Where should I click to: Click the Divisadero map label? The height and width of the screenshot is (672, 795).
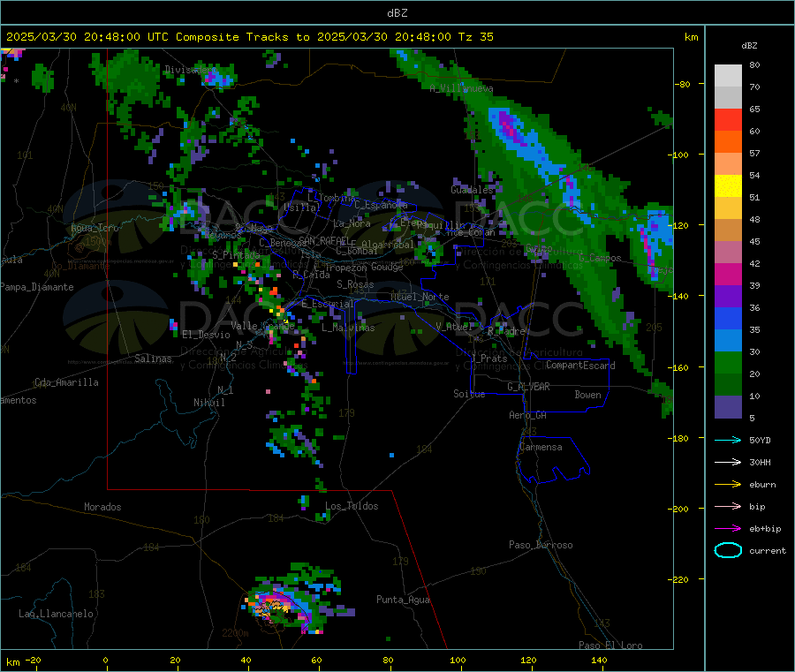pos(190,70)
